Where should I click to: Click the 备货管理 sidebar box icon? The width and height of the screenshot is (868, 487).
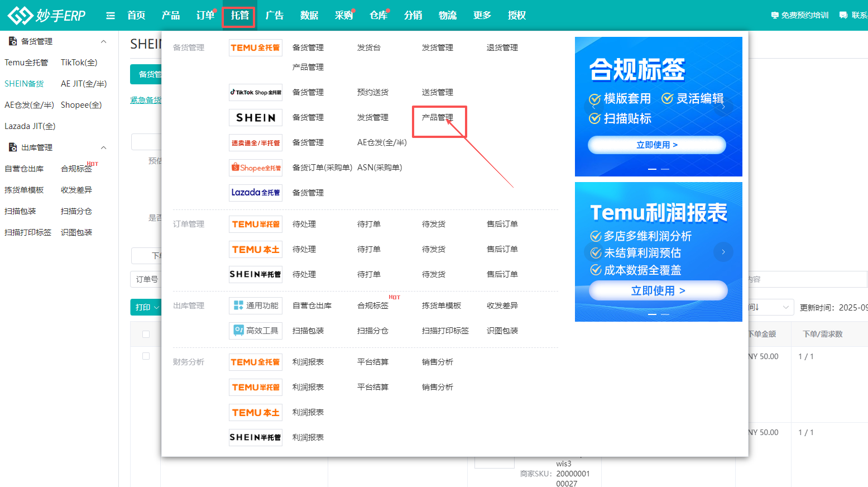tap(13, 41)
